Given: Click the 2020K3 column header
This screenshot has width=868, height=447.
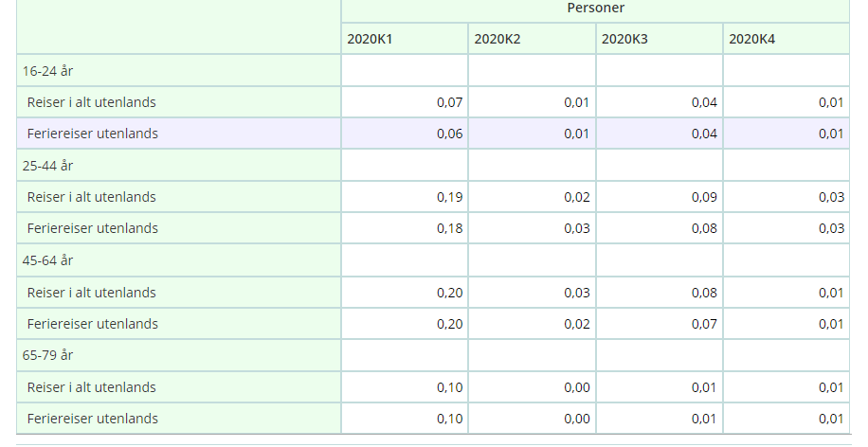Looking at the screenshot, I should pyautogui.click(x=659, y=39).
